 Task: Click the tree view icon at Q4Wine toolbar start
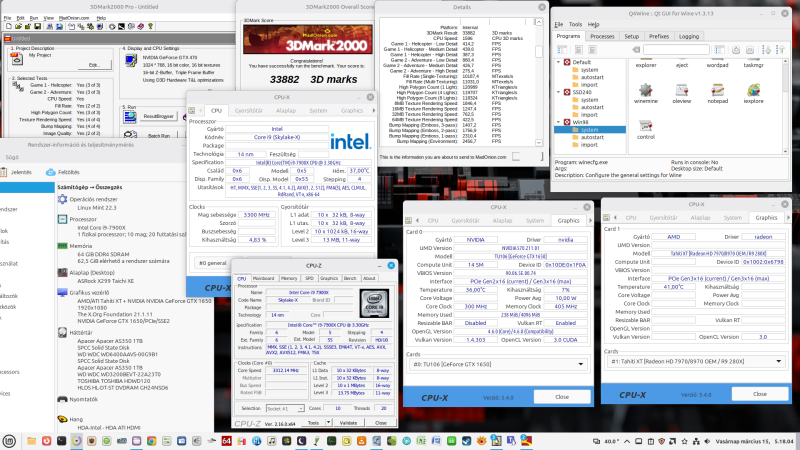562,49
